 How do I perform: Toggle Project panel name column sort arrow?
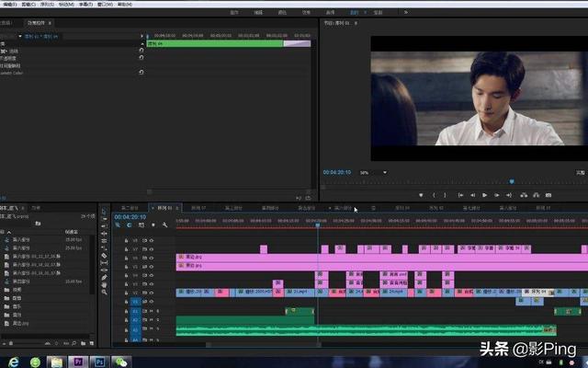[x=9, y=232]
